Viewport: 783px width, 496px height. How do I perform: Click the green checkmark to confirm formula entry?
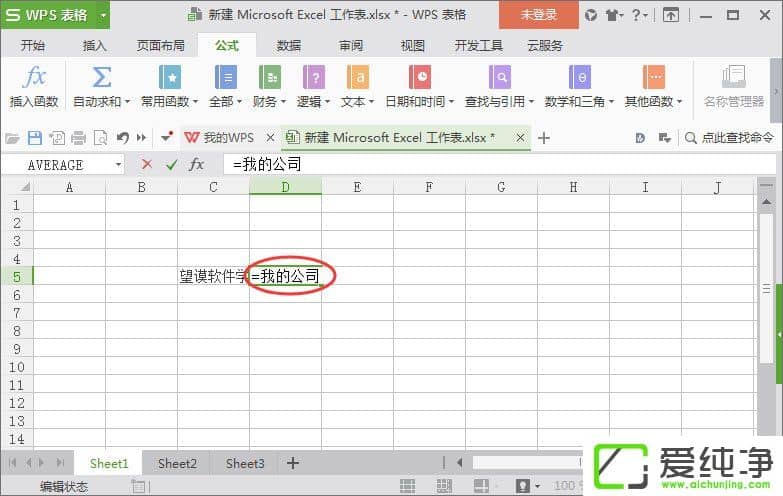[x=171, y=164]
